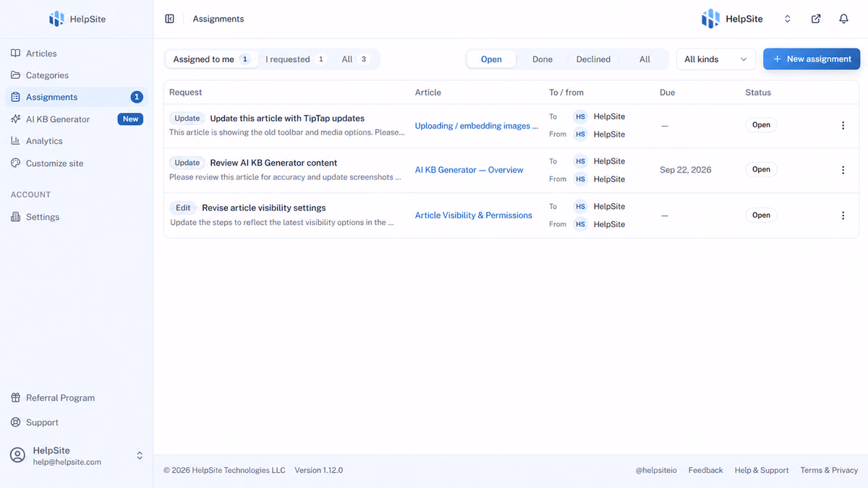Open actions menu for visibility settings row
The height and width of the screenshot is (488, 868).
click(843, 215)
